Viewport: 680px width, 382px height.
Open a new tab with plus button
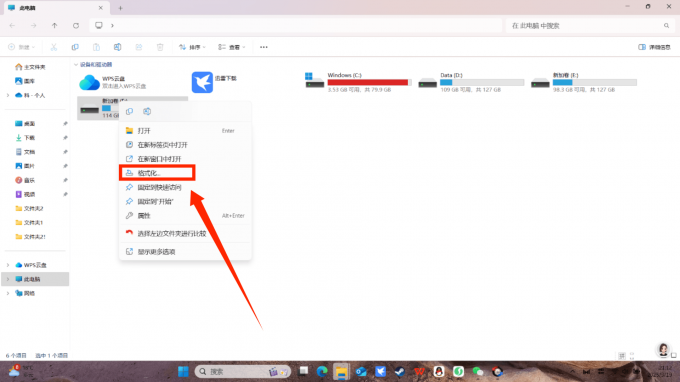[x=121, y=8]
